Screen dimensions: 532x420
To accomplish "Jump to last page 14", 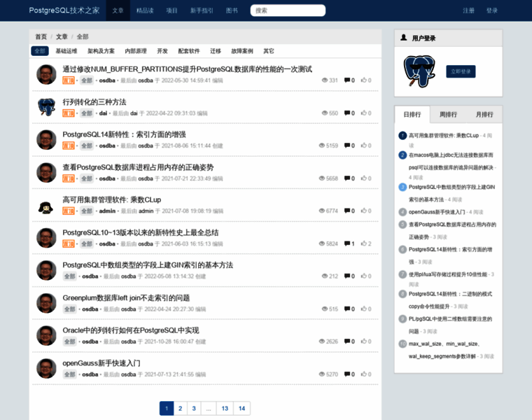I will coord(241,409).
